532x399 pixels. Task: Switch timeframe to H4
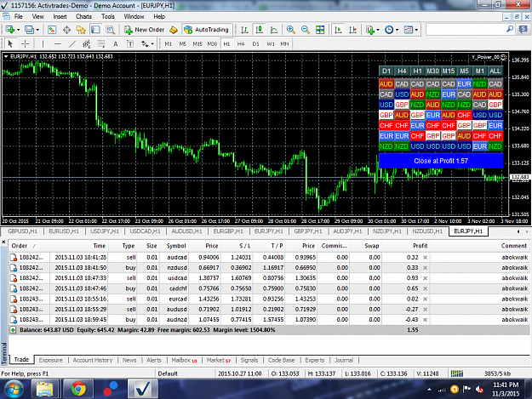(x=241, y=43)
